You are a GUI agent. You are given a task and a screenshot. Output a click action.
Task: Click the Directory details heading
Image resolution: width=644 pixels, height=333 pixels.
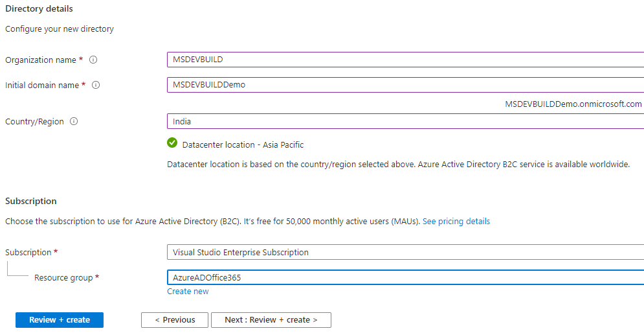click(39, 9)
